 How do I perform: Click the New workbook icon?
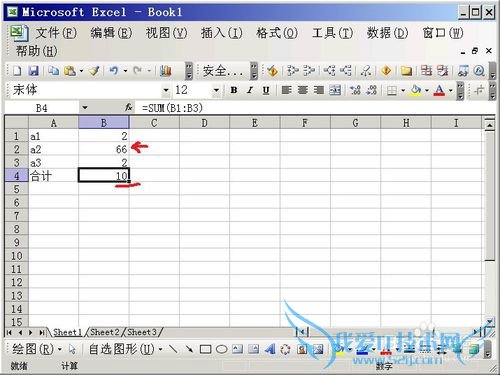point(17,71)
